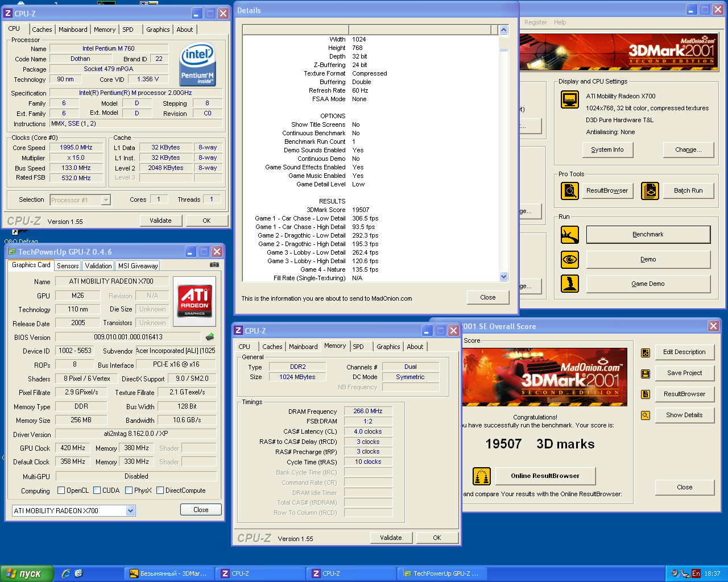
Task: Click the Bandwidth value 10.6 GB/s
Action: click(x=187, y=420)
